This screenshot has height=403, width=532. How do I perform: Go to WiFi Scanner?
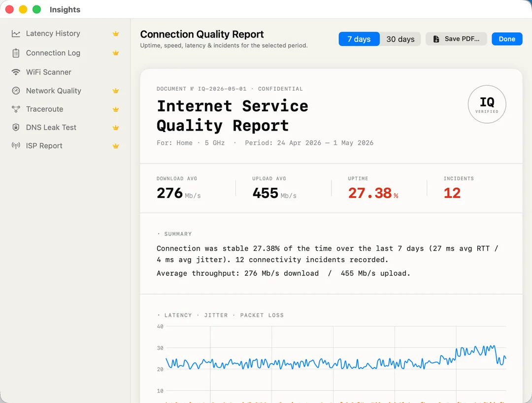(65, 72)
